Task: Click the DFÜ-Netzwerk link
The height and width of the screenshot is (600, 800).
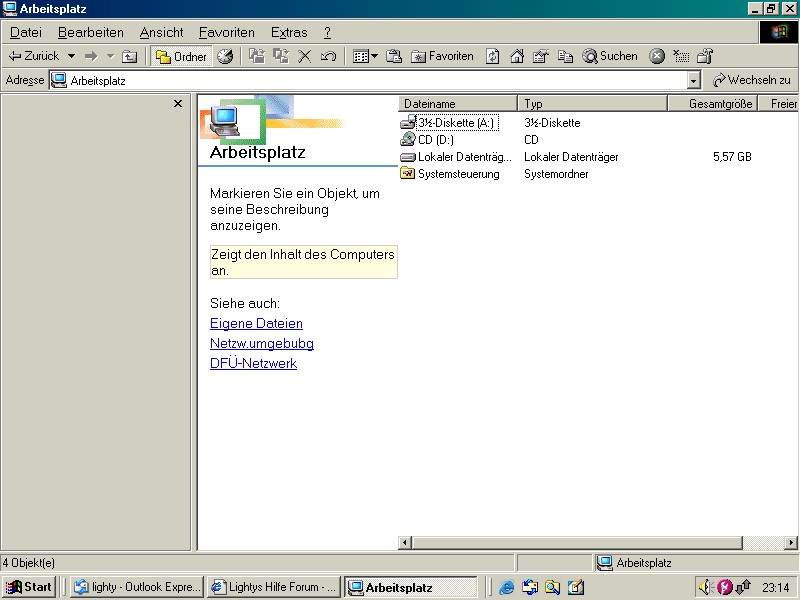Action: 253,364
